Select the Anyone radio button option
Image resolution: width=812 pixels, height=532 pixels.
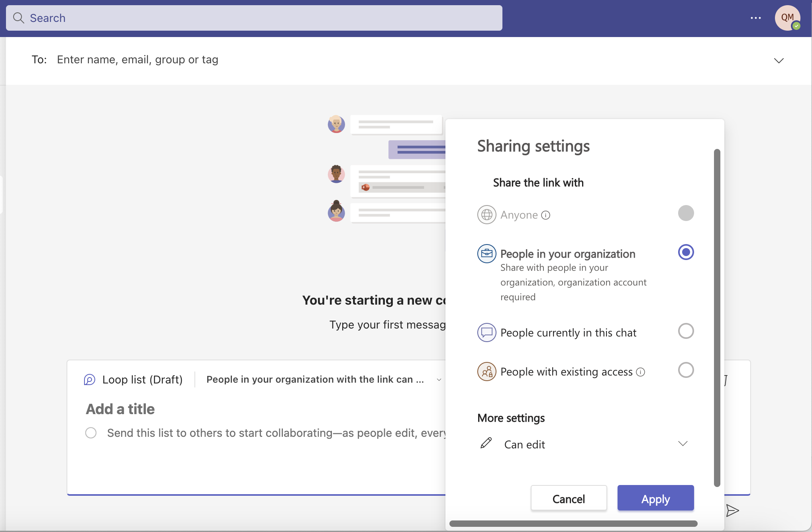point(685,213)
